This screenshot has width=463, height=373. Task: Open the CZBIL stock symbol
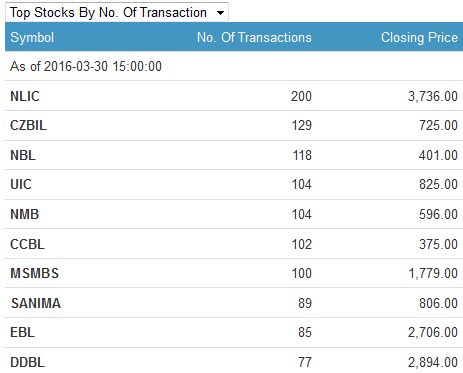click(x=28, y=125)
